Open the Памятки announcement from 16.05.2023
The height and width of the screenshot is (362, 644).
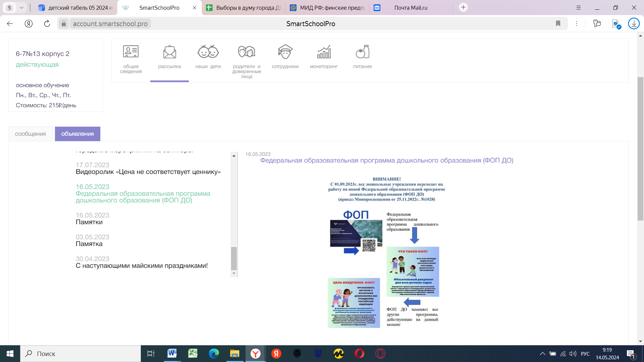pos(89,222)
